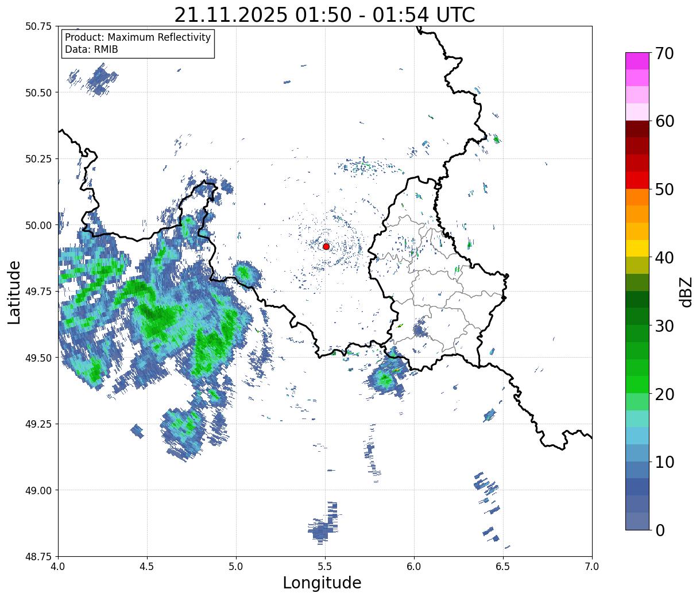Screen dimensions: 700x597
Task: Click the latitude tick label '49.25'
Action: click(x=39, y=424)
